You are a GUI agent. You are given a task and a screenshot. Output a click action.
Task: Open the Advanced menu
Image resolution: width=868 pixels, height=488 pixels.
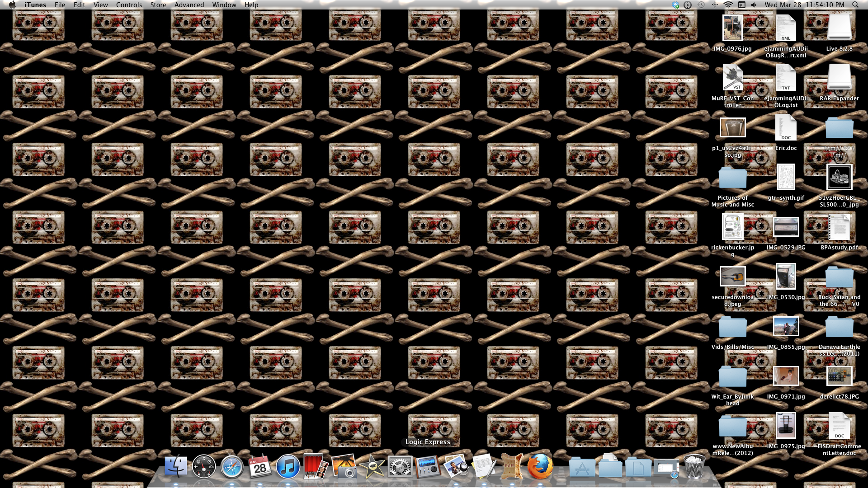tap(189, 5)
